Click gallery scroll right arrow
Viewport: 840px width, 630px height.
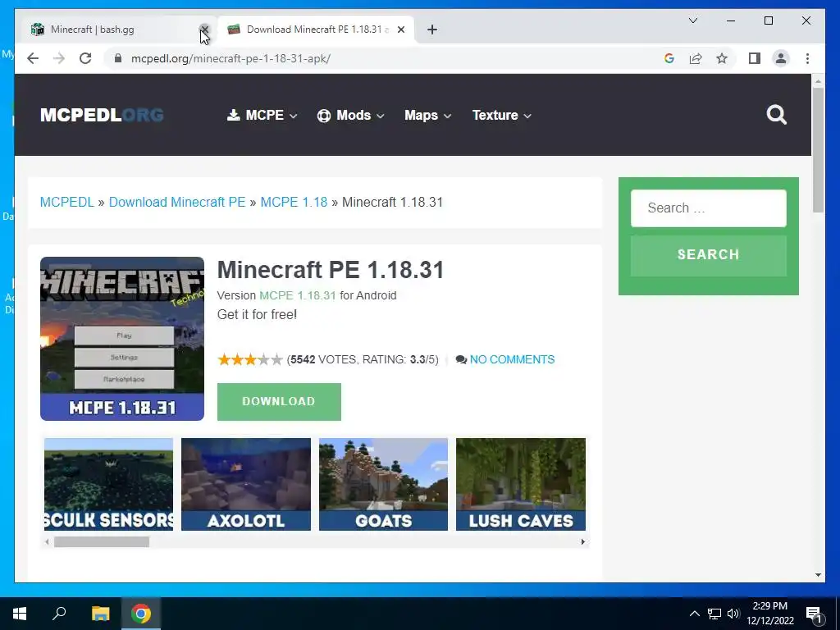pos(583,541)
